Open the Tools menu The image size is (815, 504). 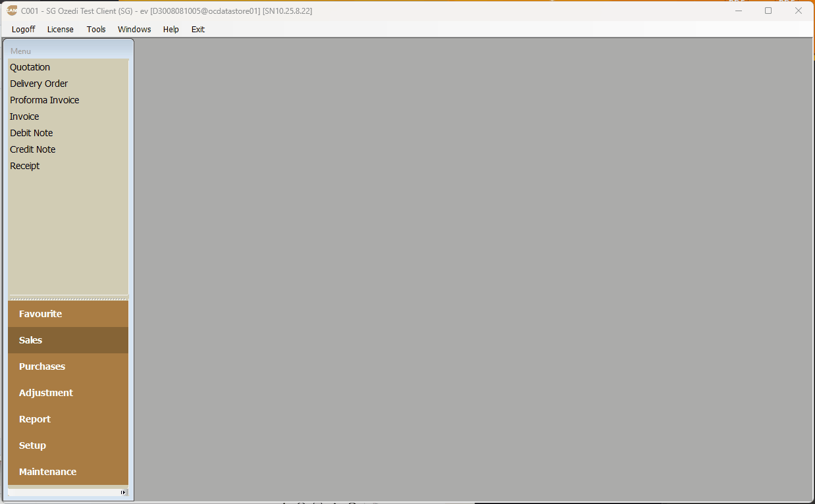coord(96,30)
